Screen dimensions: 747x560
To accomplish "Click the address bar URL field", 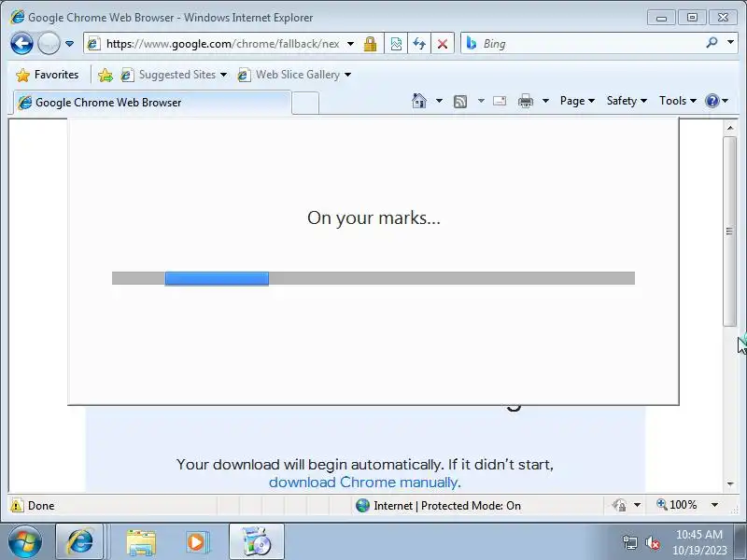I will 222,44.
